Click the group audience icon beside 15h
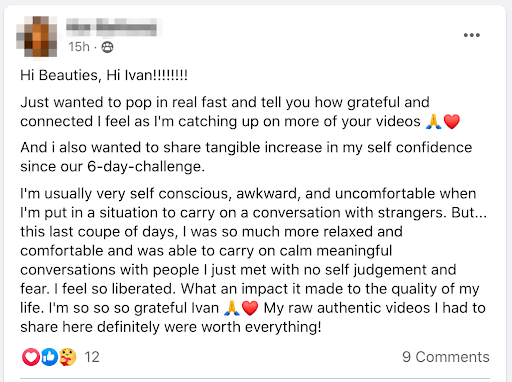The image size is (512, 382). point(107,47)
